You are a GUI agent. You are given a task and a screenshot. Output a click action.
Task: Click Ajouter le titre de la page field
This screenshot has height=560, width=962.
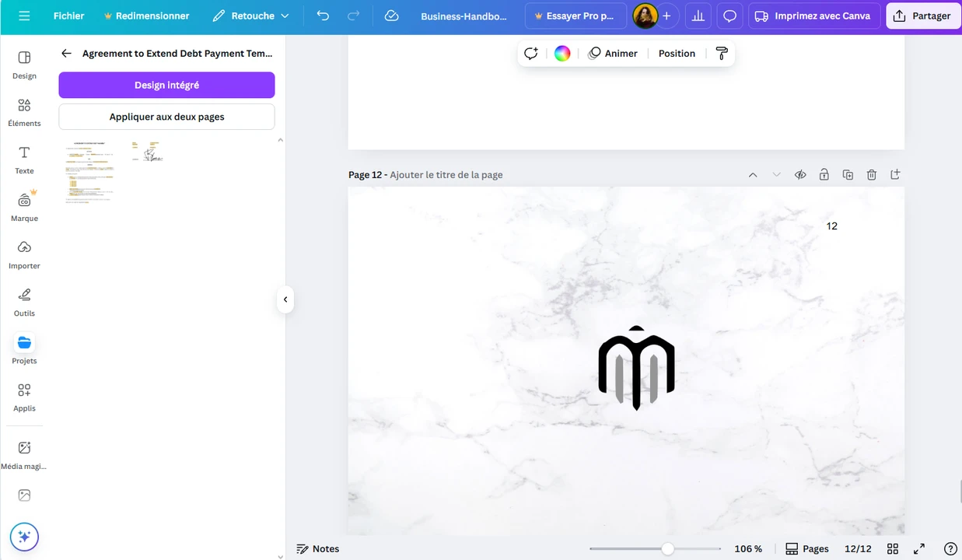446,175
